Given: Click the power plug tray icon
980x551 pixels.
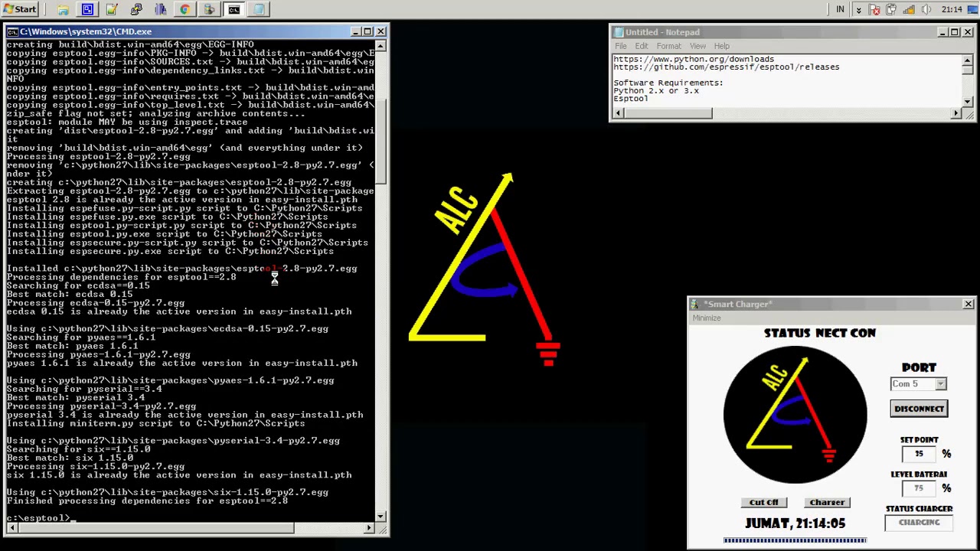Looking at the screenshot, I should pyautogui.click(x=892, y=9).
